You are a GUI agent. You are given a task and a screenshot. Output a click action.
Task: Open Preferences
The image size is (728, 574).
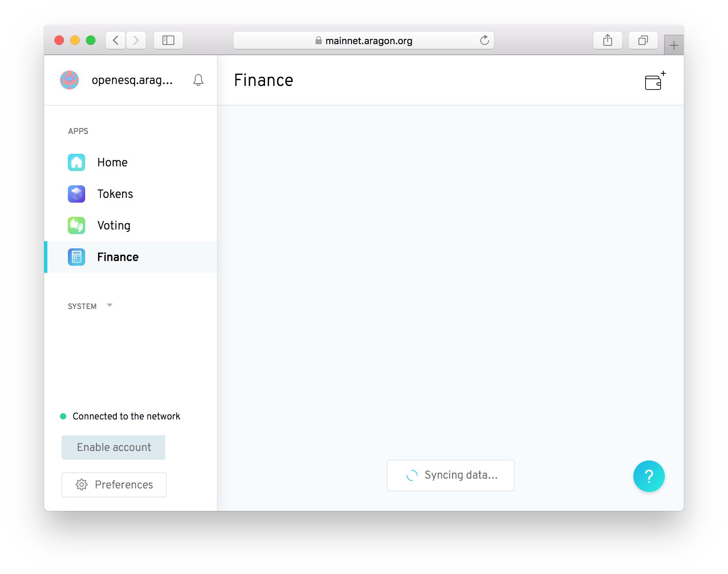pyautogui.click(x=114, y=485)
